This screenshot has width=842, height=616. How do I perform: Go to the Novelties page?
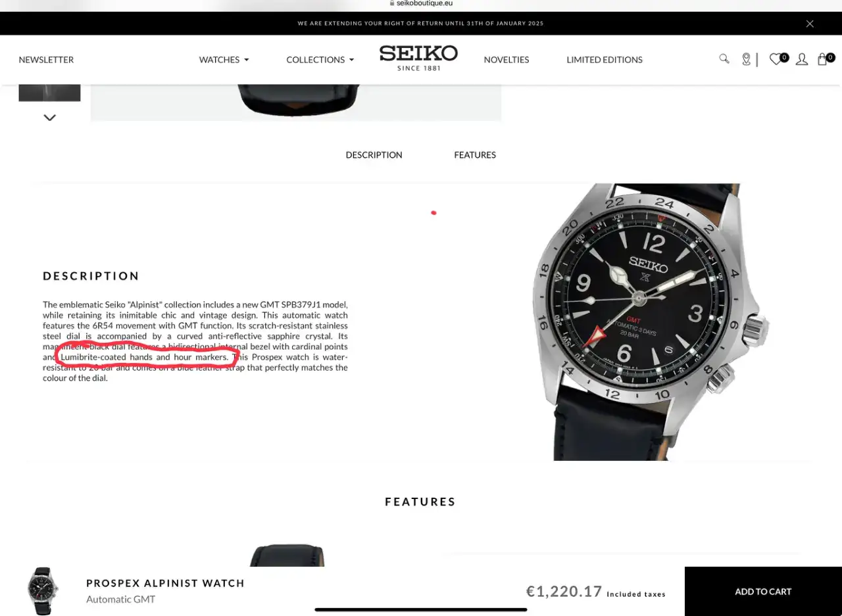tap(507, 60)
